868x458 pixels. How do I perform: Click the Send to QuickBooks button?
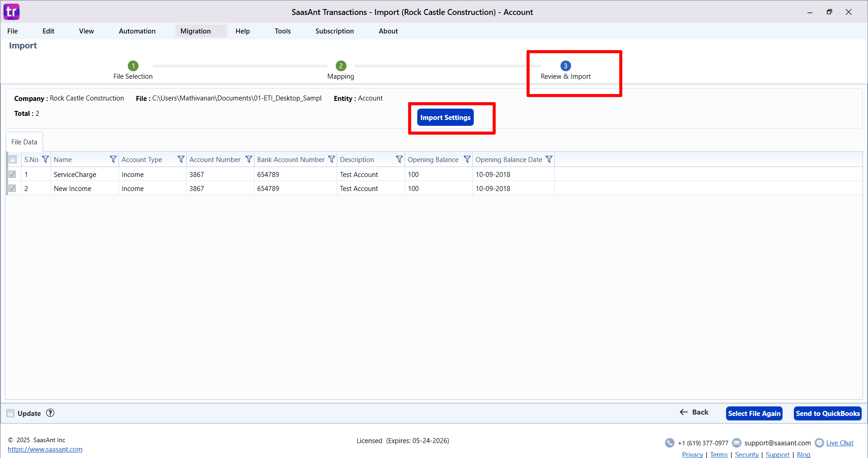click(827, 414)
